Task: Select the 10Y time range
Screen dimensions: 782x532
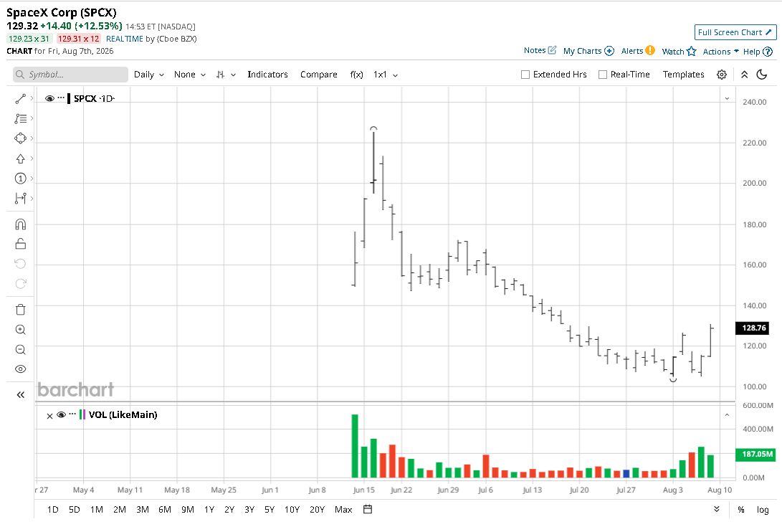Action: coord(292,510)
